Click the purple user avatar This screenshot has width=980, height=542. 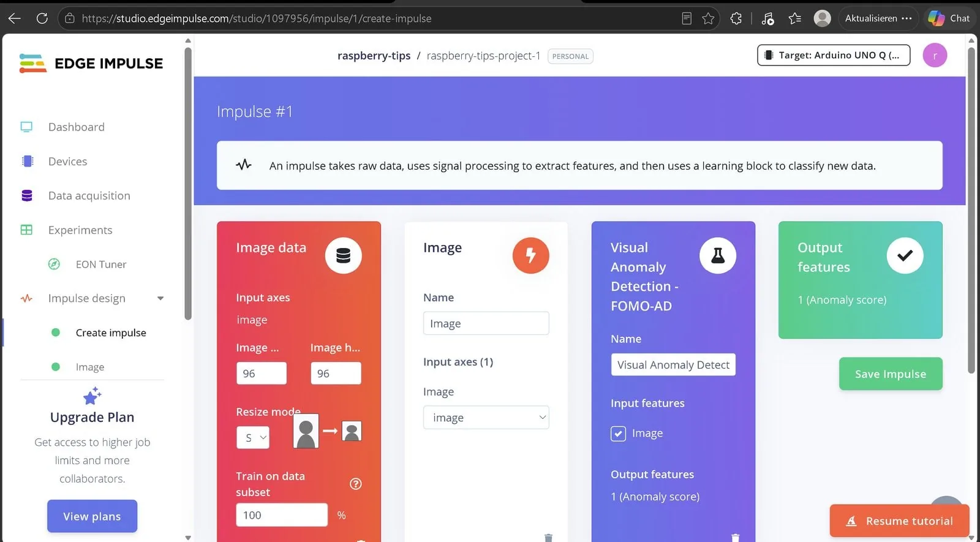tap(935, 55)
